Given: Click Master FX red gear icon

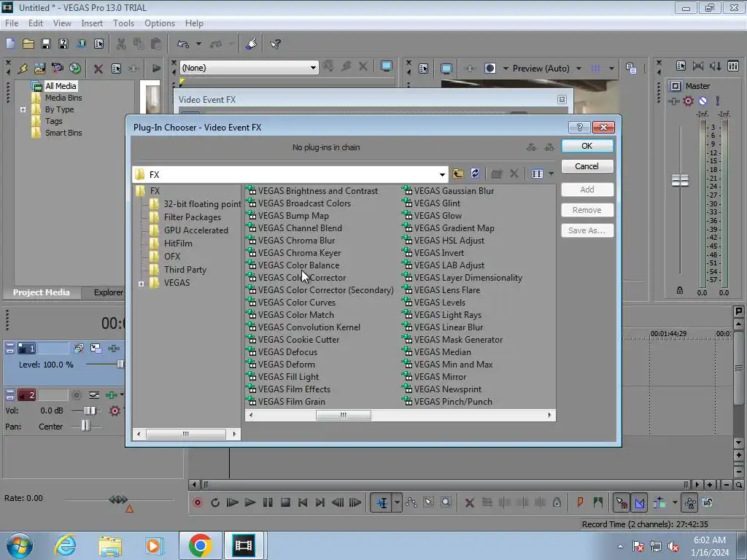Looking at the screenshot, I should coord(688,101).
